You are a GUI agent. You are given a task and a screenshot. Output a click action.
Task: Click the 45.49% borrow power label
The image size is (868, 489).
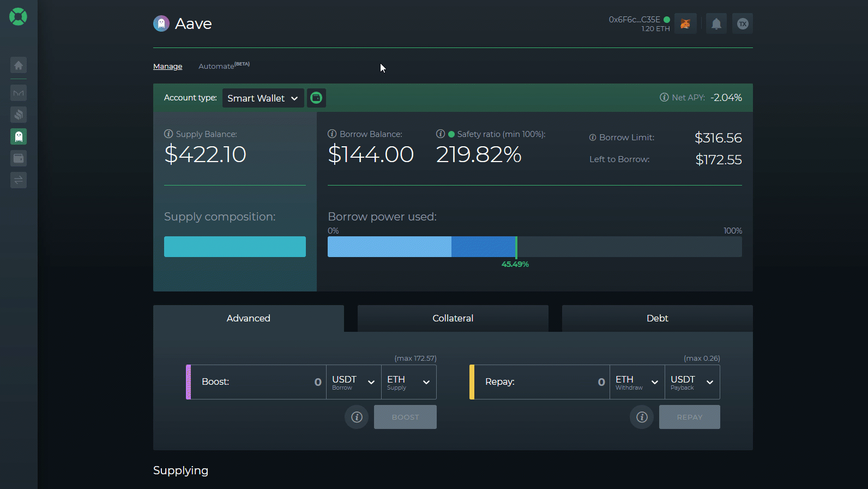[515, 264]
